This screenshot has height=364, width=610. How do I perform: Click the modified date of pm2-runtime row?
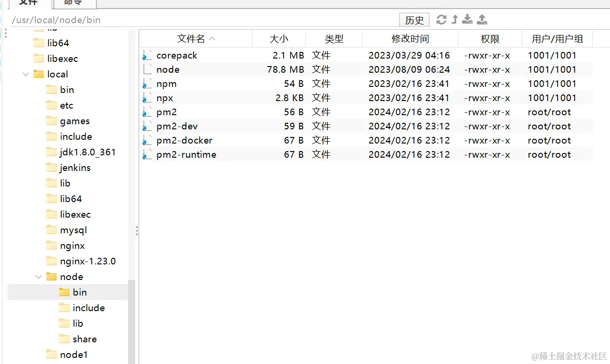point(409,155)
